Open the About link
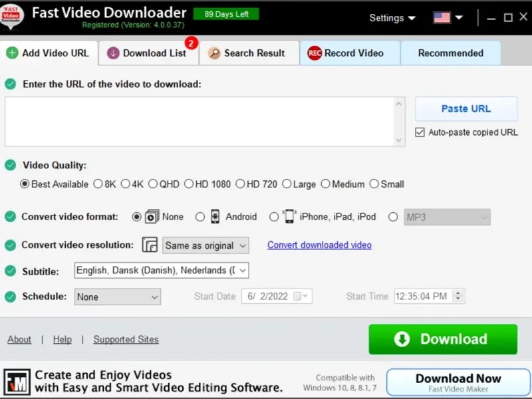The height and width of the screenshot is (399, 532). pyautogui.click(x=19, y=339)
